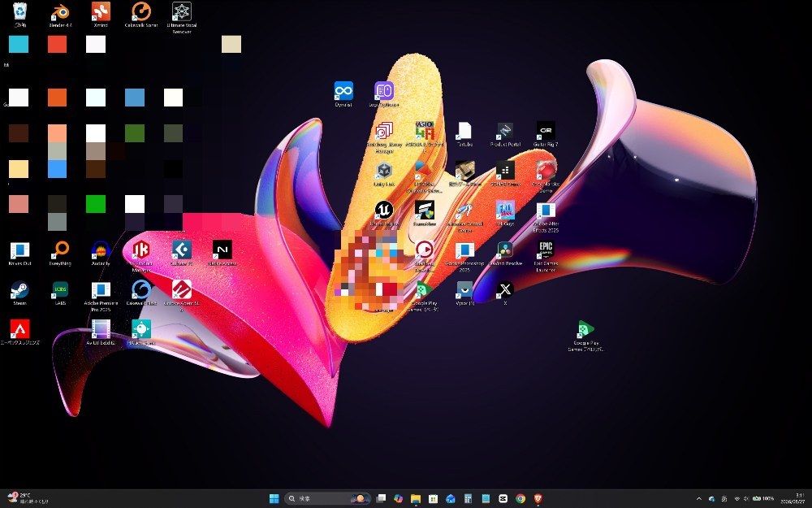Select the Xmind desktop shortcut
The width and height of the screenshot is (812, 508).
[x=101, y=14]
